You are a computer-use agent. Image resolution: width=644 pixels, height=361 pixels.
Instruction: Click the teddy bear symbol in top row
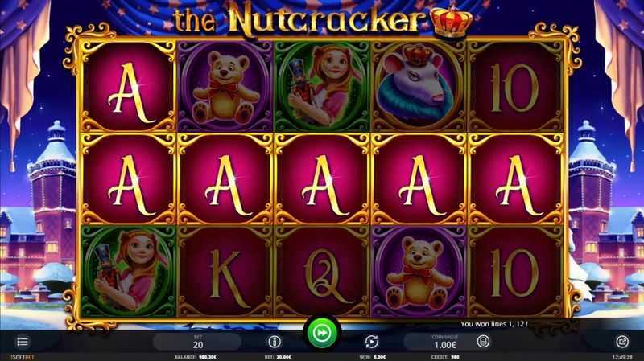[x=225, y=86]
